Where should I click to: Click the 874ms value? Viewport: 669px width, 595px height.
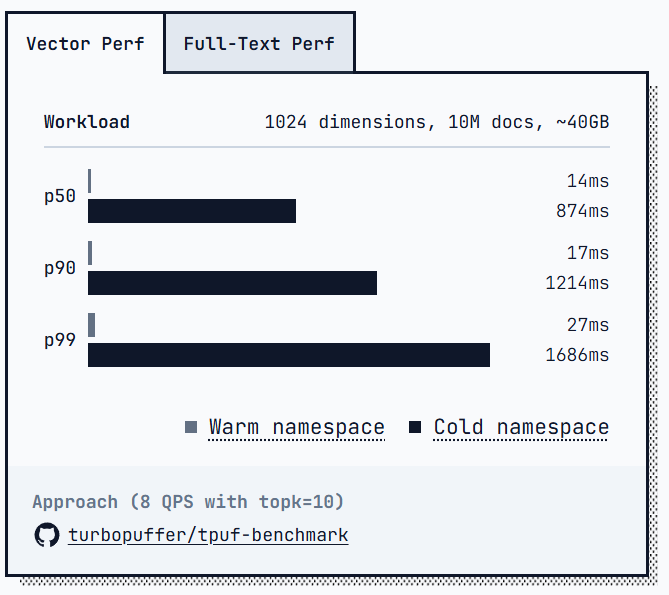[582, 211]
